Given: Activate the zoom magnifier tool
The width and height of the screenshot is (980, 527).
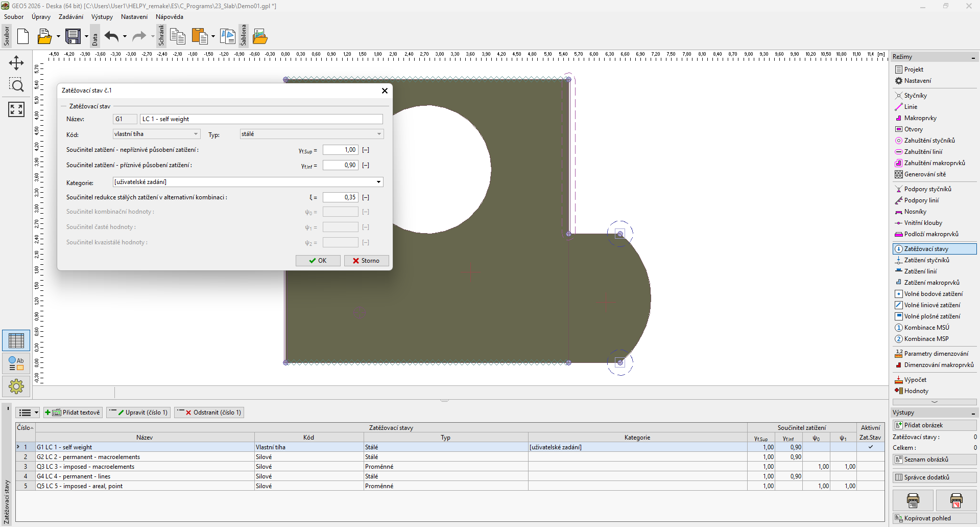Looking at the screenshot, I should (16, 85).
